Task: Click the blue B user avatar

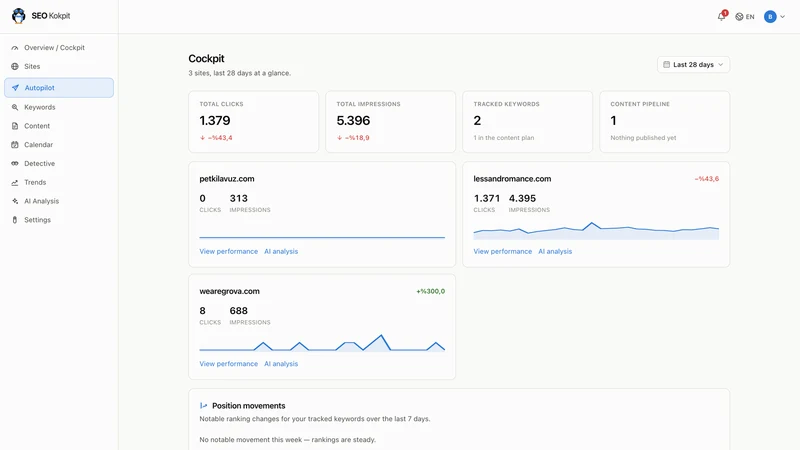Action: (770, 17)
